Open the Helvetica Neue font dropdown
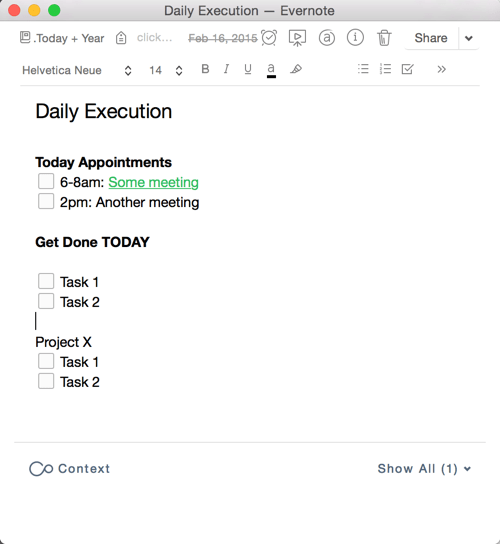The width and height of the screenshot is (500, 544). click(x=77, y=70)
